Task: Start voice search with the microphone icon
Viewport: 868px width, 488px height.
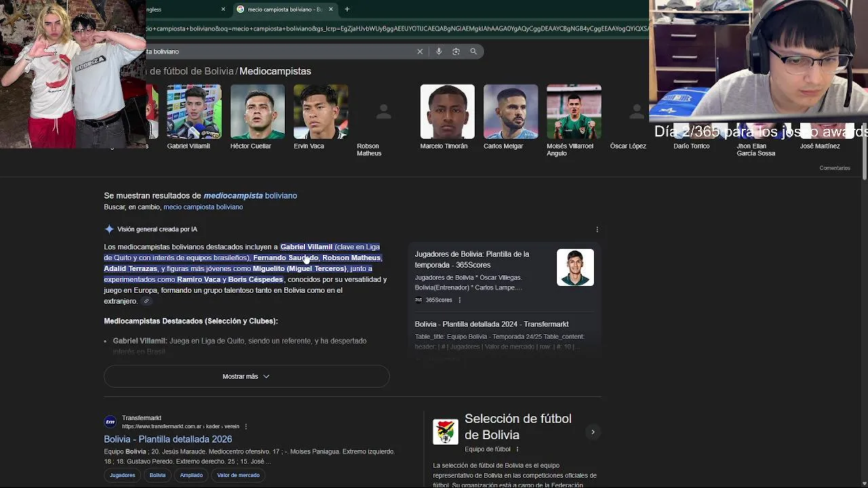Action: pos(439,52)
